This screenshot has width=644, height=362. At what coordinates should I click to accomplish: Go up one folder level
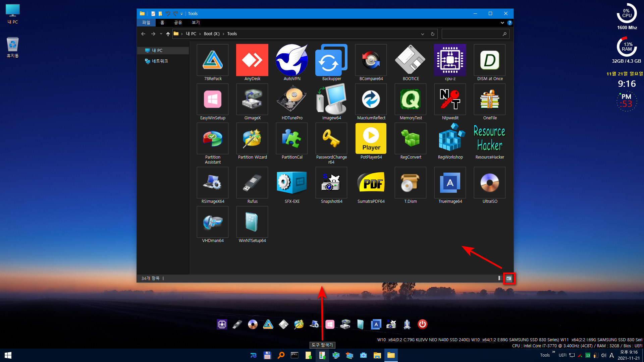click(168, 34)
